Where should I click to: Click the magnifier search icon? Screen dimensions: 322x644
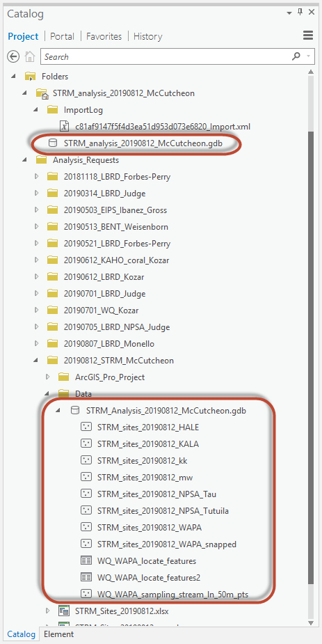click(x=296, y=56)
